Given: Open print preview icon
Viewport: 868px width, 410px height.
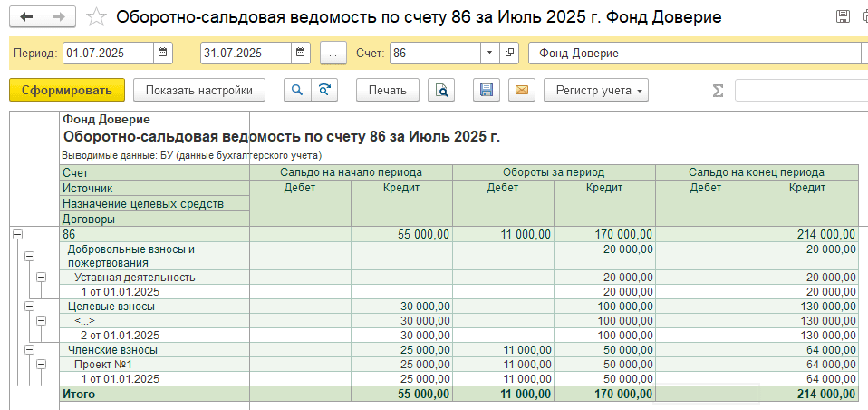Looking at the screenshot, I should click(x=441, y=90).
